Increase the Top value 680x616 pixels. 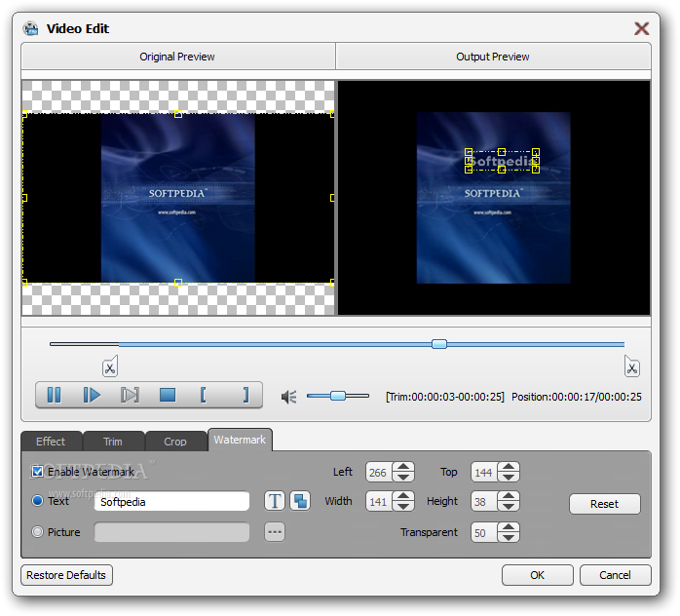[509, 467]
